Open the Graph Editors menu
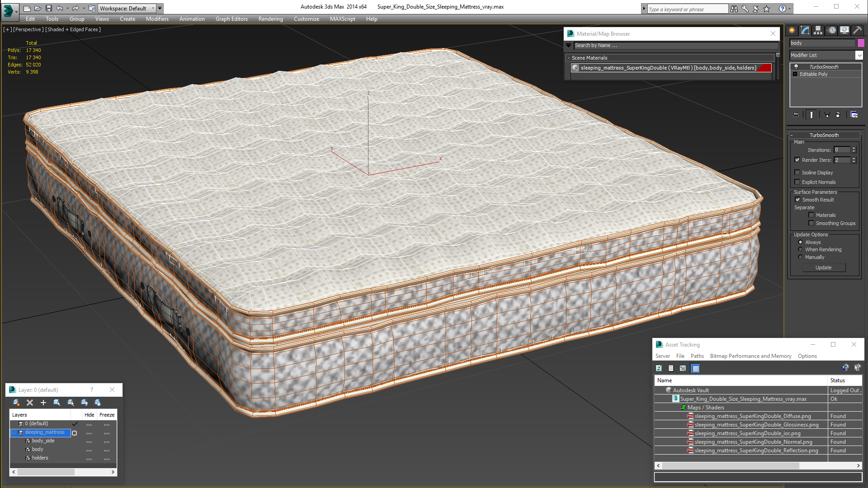868x488 pixels. [x=231, y=19]
